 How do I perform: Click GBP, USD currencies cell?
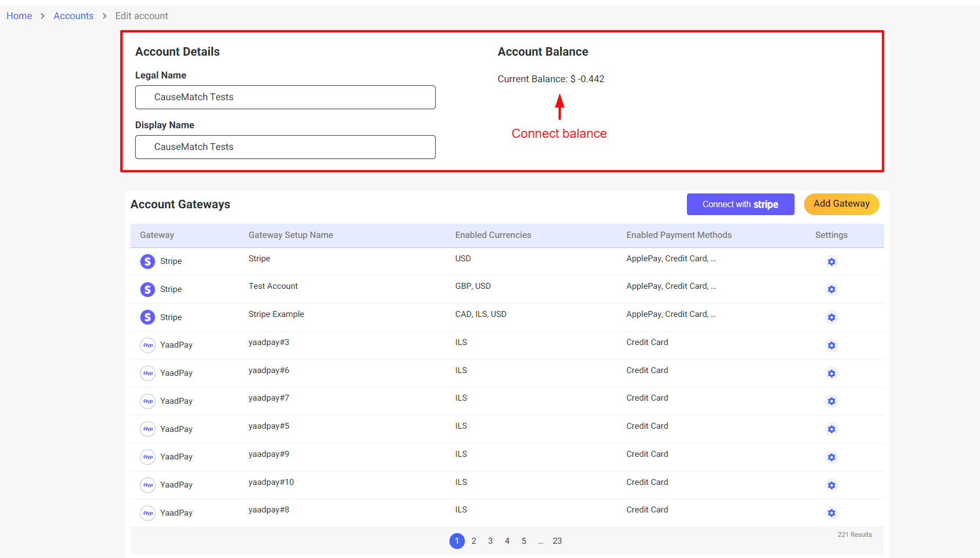[x=473, y=286]
